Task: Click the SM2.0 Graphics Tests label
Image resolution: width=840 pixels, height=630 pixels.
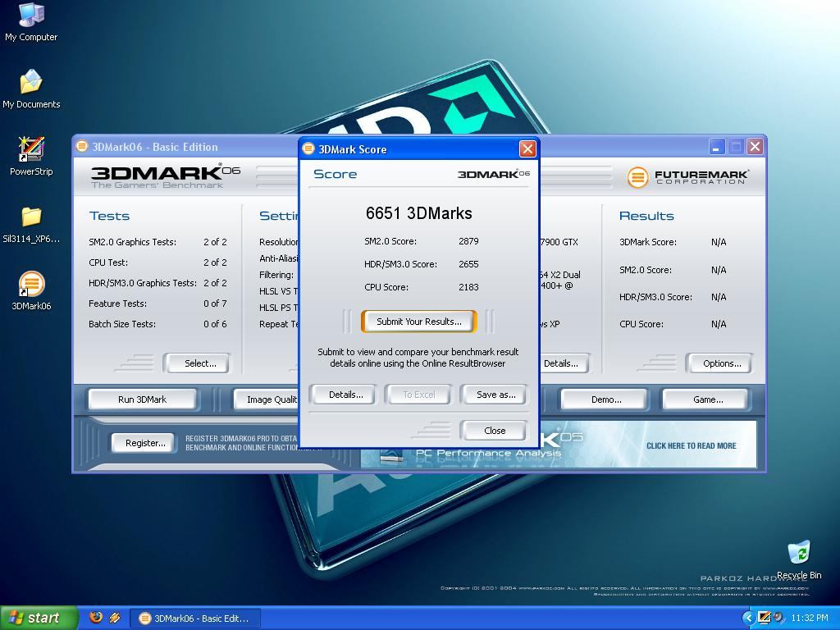Action: click(x=132, y=242)
